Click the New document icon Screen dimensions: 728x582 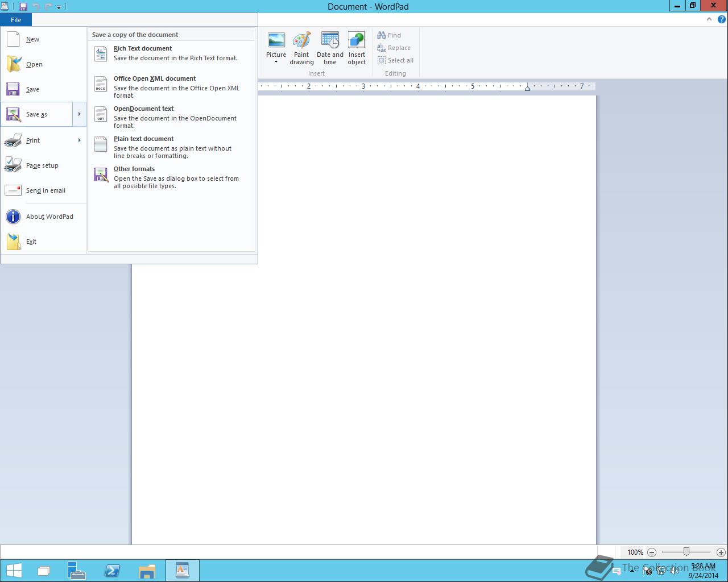tap(13, 39)
